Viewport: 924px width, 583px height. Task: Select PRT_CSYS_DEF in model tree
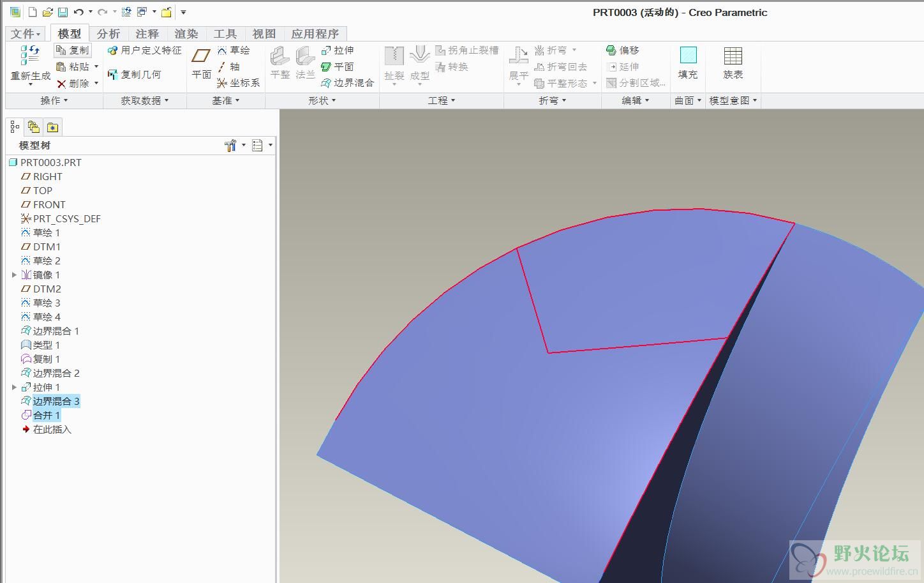click(x=61, y=218)
